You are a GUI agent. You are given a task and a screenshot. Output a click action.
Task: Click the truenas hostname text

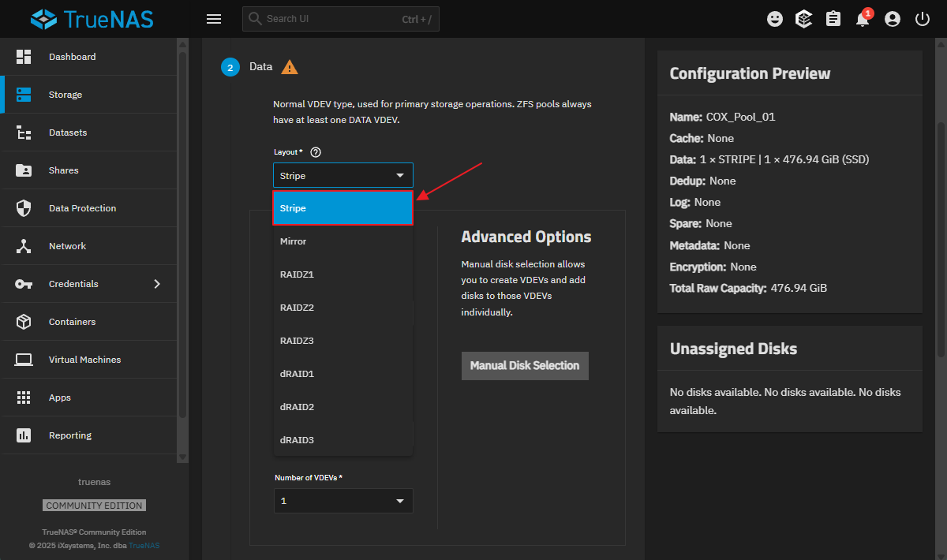[x=95, y=481]
